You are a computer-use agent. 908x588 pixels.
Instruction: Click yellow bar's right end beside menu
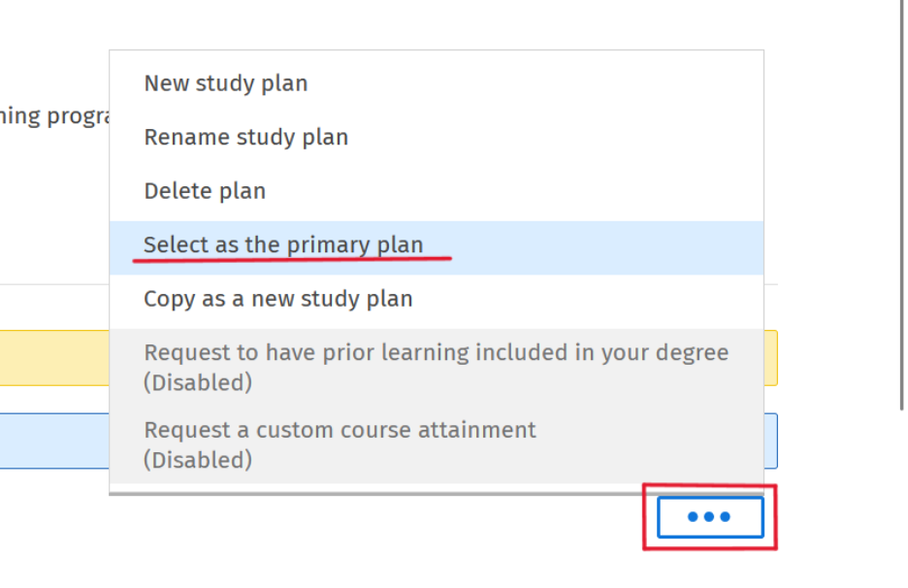point(771,358)
